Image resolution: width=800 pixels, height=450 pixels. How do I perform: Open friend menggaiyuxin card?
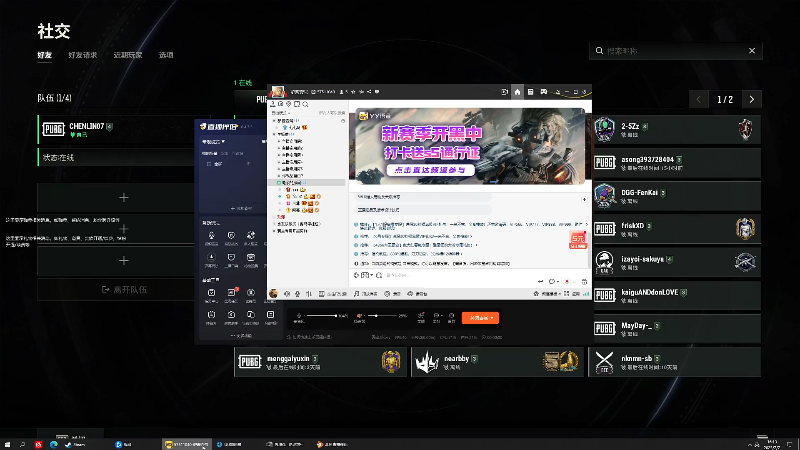(320, 362)
